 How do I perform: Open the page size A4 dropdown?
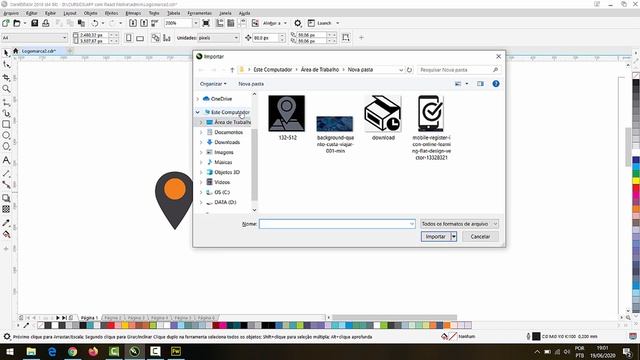point(64,38)
